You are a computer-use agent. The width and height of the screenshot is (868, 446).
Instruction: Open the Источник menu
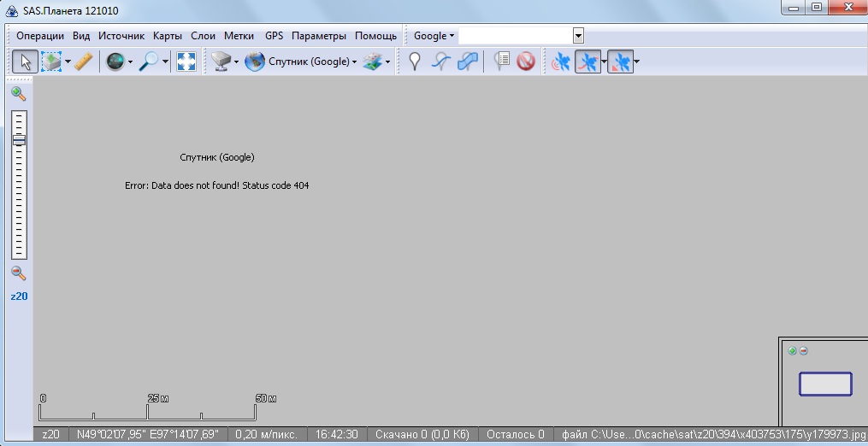pos(121,36)
